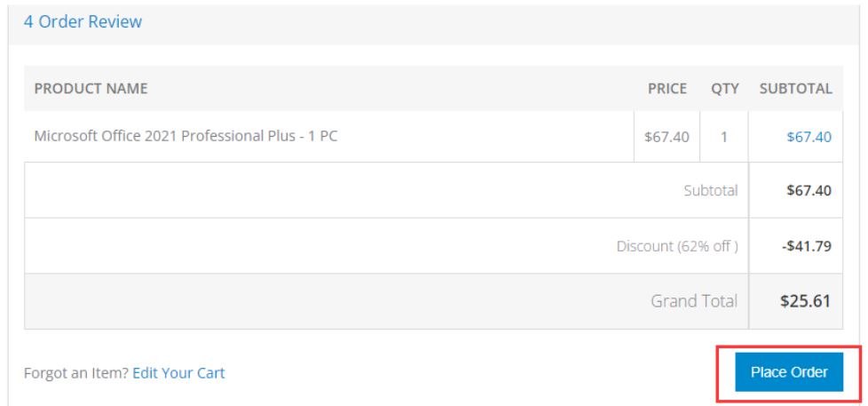The height and width of the screenshot is (406, 868).
Task: Click the PRICE column header
Action: [667, 89]
